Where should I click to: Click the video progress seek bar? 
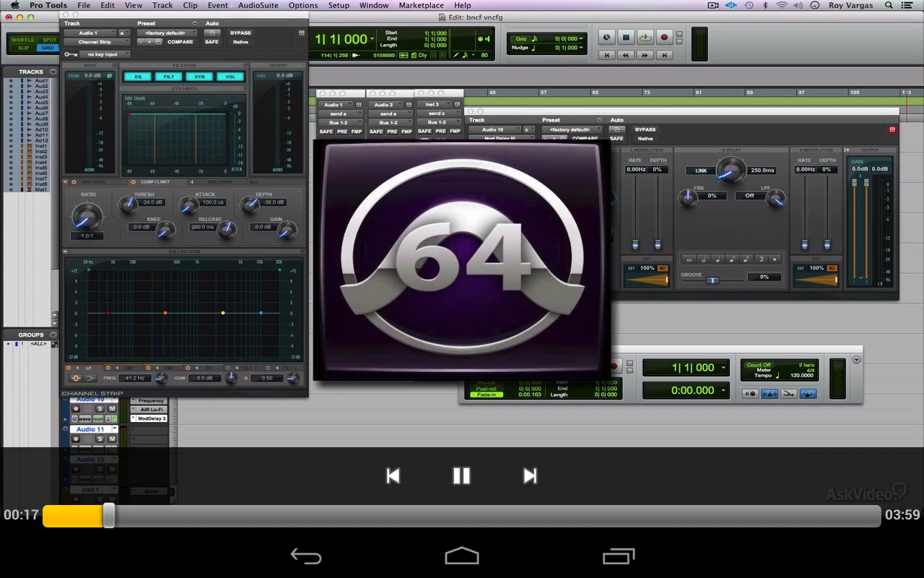pos(462,516)
